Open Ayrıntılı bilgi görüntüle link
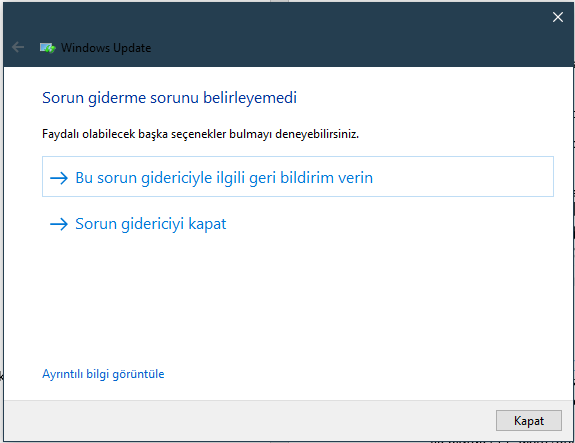 click(103, 374)
